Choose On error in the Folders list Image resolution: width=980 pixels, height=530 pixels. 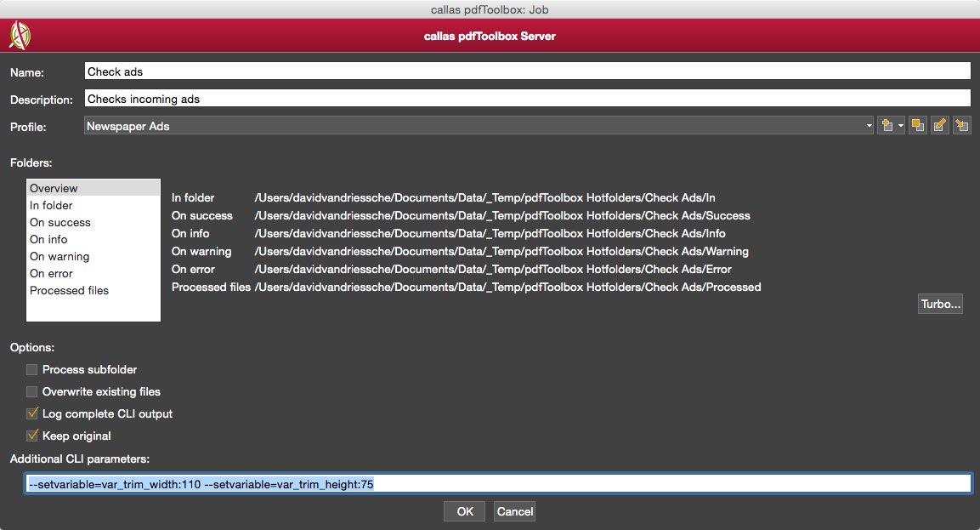(x=93, y=273)
